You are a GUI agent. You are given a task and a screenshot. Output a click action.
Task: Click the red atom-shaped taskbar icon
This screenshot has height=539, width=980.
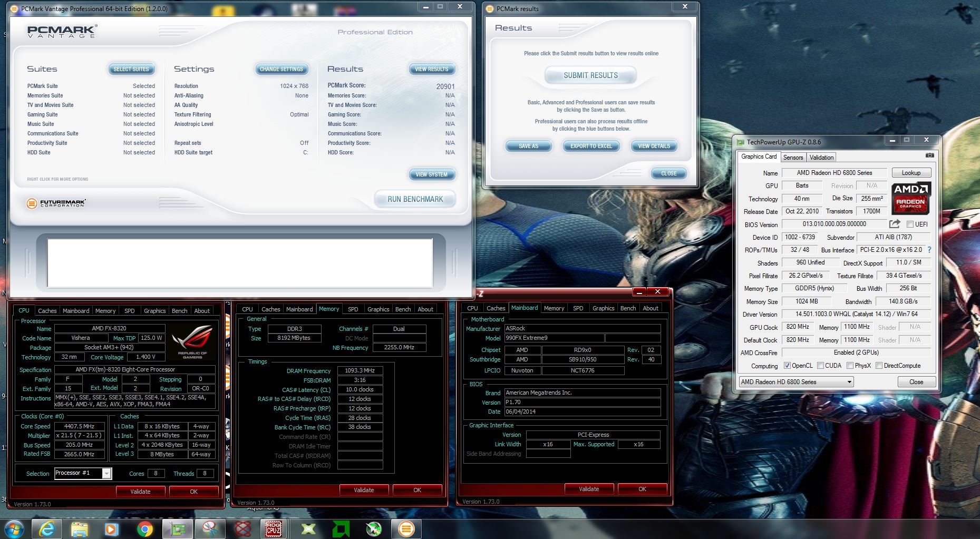pos(242,528)
